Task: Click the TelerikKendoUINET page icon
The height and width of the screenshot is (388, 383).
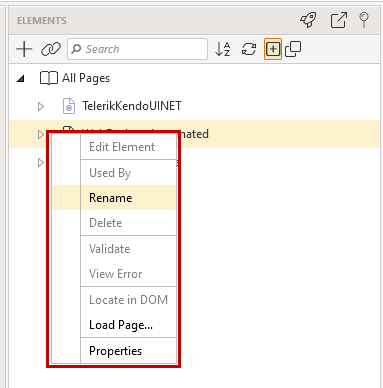Action: [x=69, y=106]
